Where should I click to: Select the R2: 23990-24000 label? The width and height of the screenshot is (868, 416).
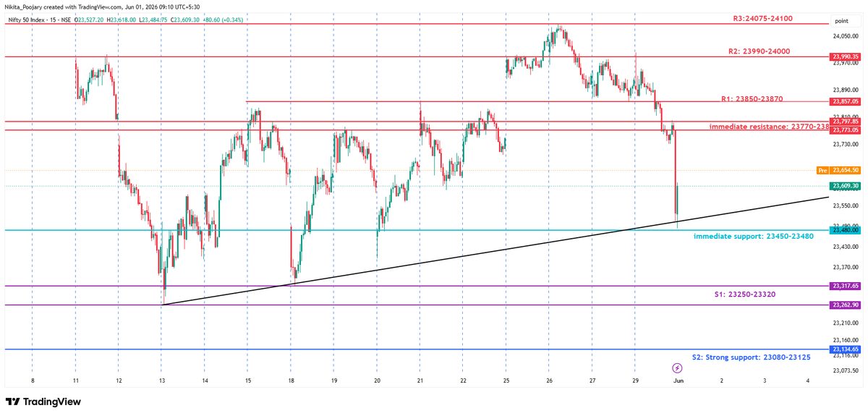tap(759, 51)
